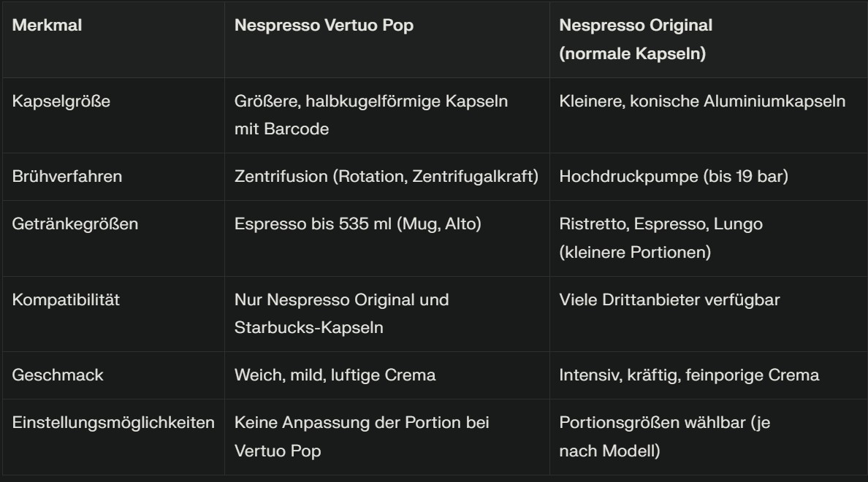This screenshot has width=868, height=482.
Task: Click the "Viele Drittanbieter verfügbar" cell
Action: click(x=669, y=299)
